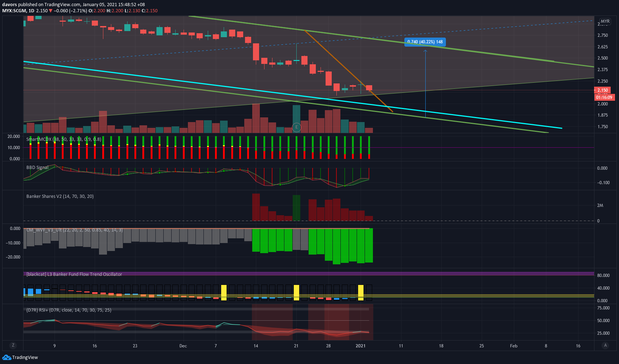Click the -20.000 label on WVF axis

tap(13, 257)
